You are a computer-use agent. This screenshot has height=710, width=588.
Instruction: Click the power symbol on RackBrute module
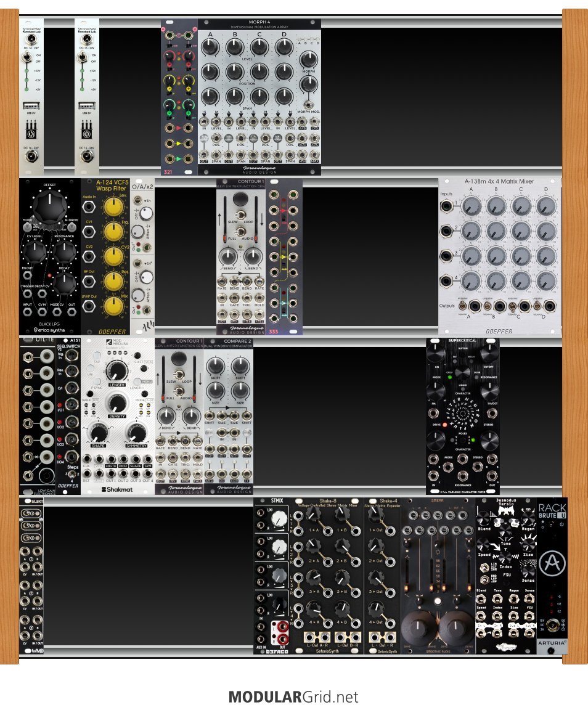click(x=561, y=524)
